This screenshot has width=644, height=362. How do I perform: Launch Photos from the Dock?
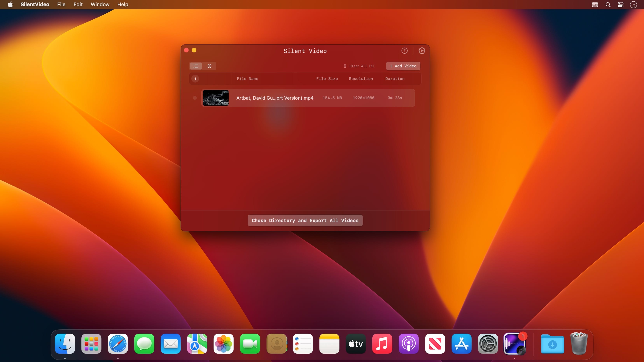(223, 344)
